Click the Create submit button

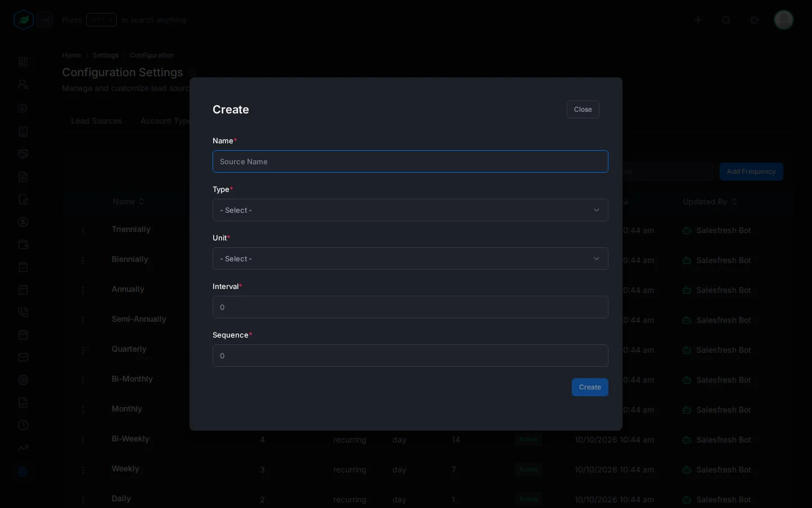pos(590,387)
